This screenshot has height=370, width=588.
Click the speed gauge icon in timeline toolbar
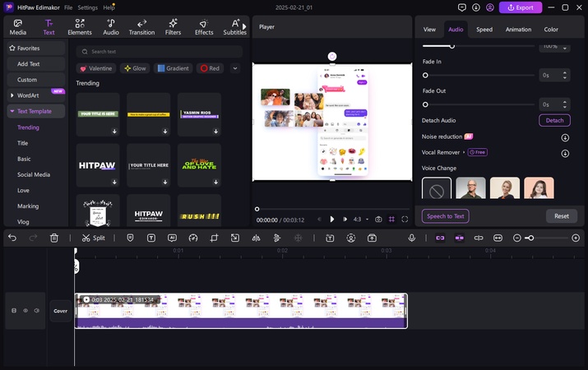click(x=193, y=238)
